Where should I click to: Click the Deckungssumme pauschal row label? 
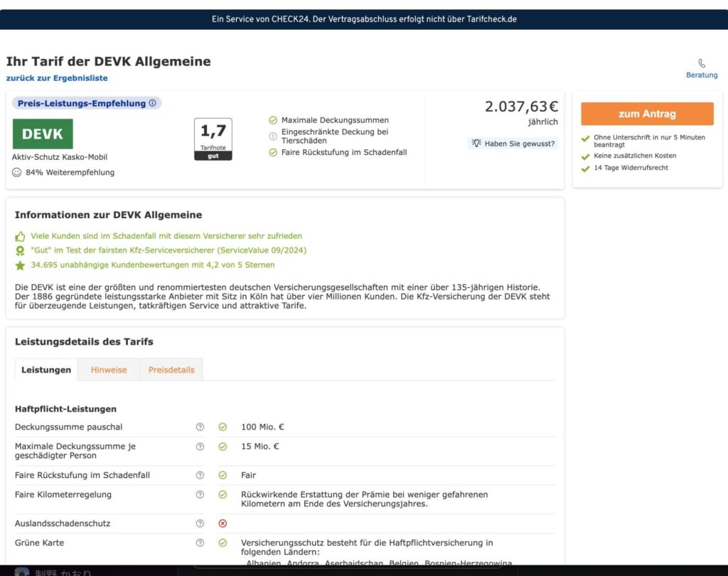point(69,427)
